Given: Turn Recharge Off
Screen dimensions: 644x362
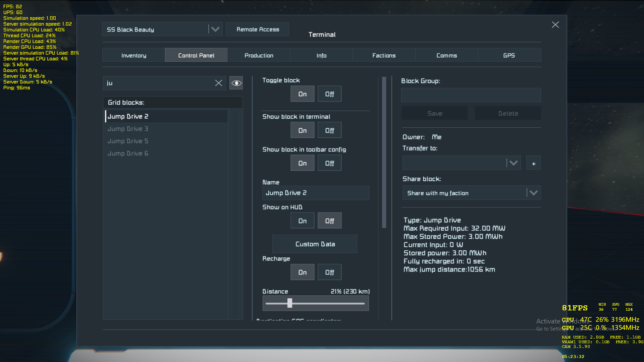Looking at the screenshot, I should [x=329, y=273].
